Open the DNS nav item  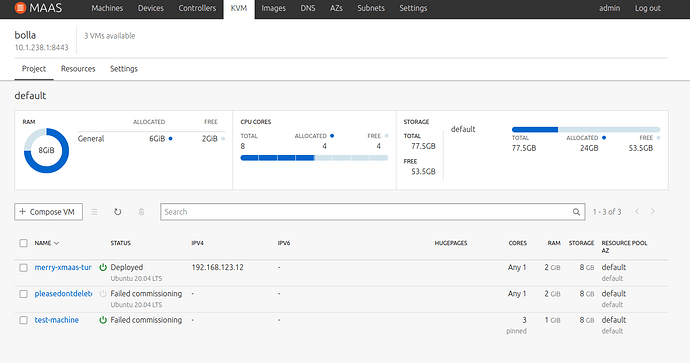click(308, 8)
